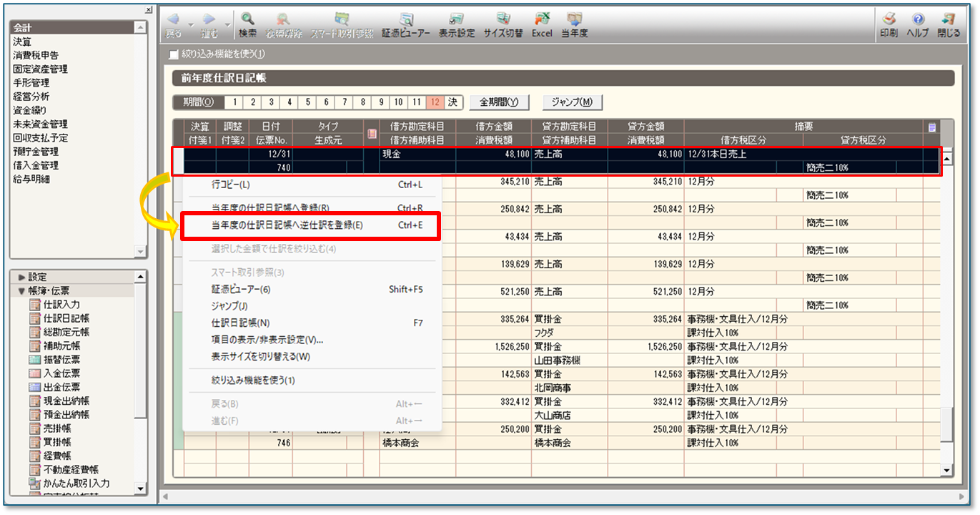The width and height of the screenshot is (980, 515).
Task: Select 行コピー from context menu
Action: pyautogui.click(x=231, y=185)
